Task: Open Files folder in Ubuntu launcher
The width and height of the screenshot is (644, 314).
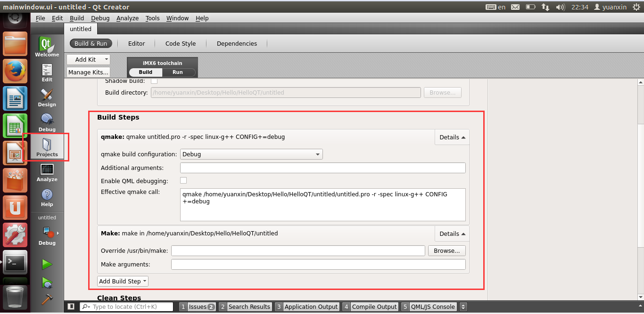Action: [x=15, y=44]
